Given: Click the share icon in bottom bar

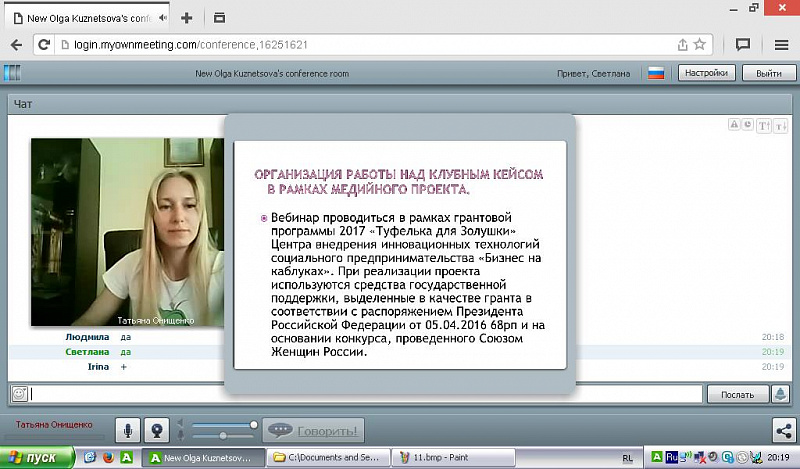Looking at the screenshot, I should click(x=782, y=430).
